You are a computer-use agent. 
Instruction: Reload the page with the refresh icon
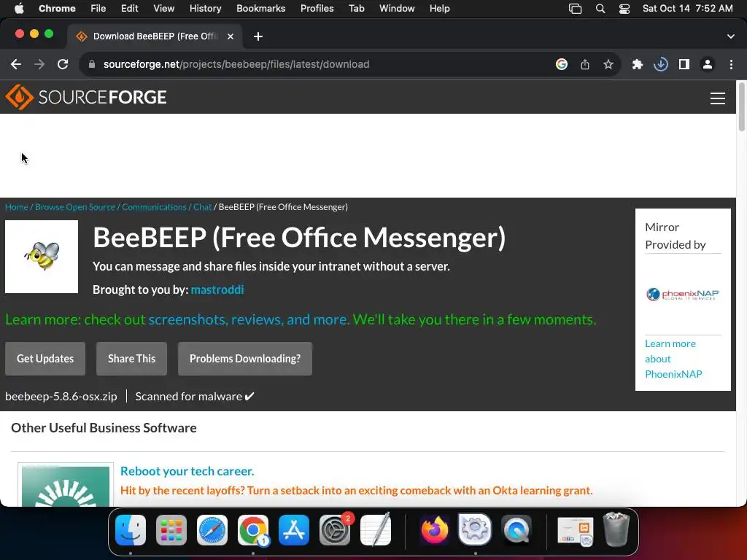(63, 64)
